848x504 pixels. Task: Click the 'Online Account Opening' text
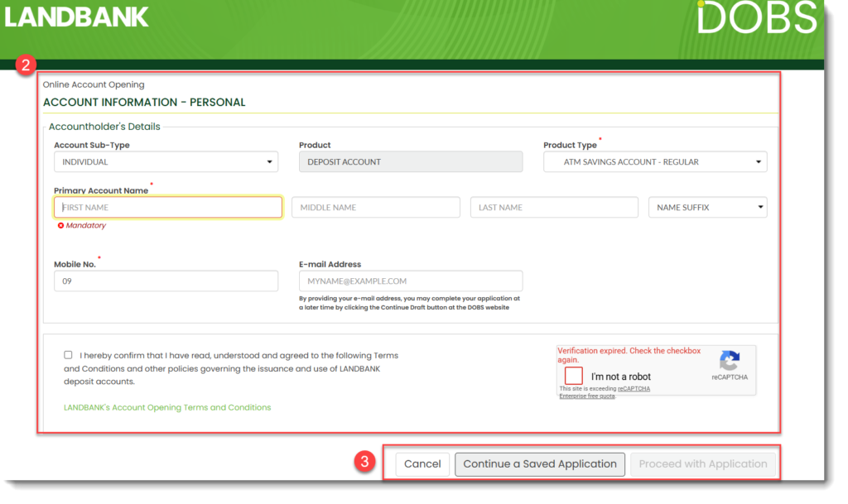(94, 84)
